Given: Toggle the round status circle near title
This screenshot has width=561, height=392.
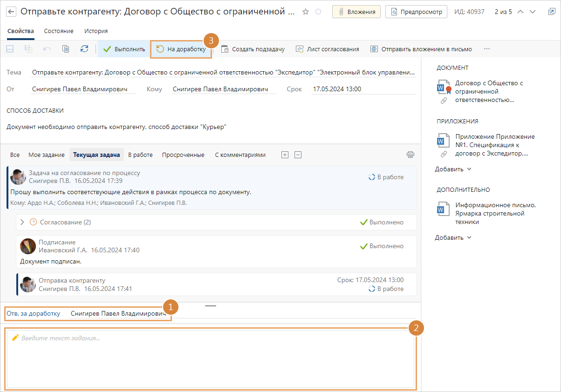Looking at the screenshot, I should pos(318,12).
